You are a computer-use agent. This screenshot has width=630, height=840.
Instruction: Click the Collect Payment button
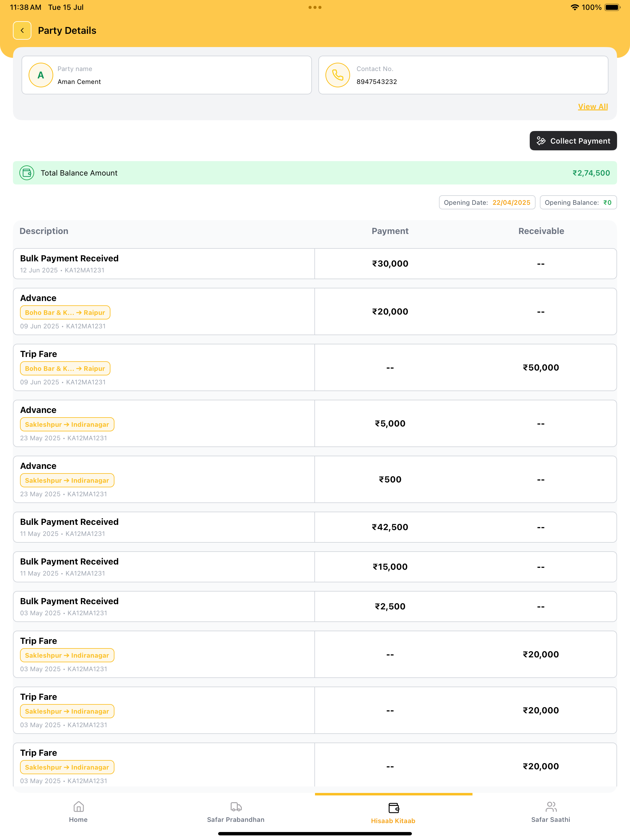coord(573,141)
